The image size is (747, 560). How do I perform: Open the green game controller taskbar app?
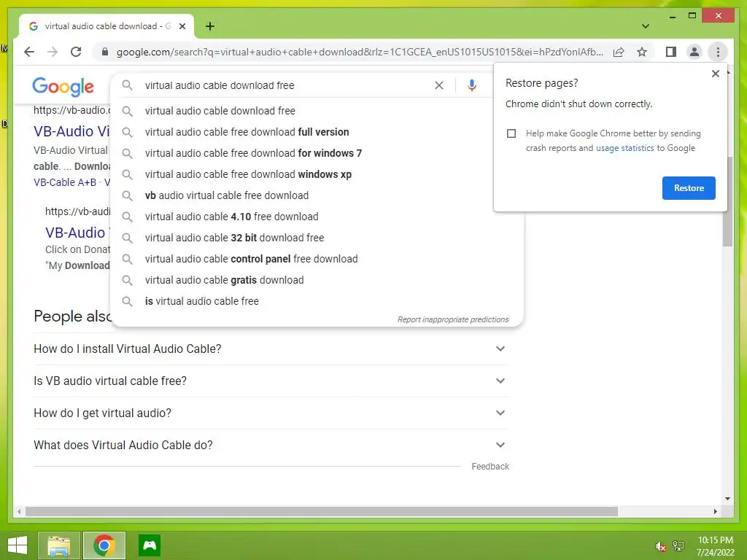coord(150,545)
